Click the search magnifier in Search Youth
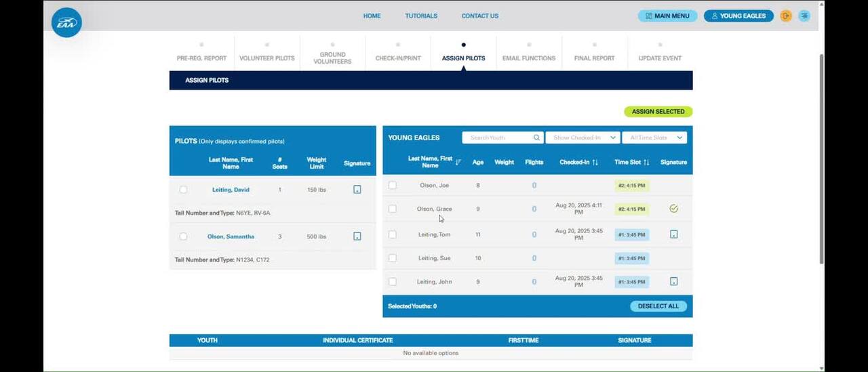 pyautogui.click(x=536, y=138)
